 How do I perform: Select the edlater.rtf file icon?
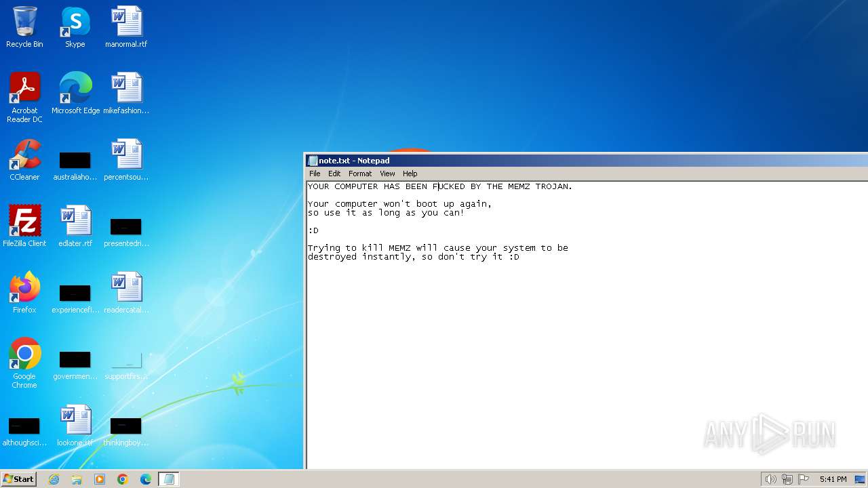click(75, 226)
